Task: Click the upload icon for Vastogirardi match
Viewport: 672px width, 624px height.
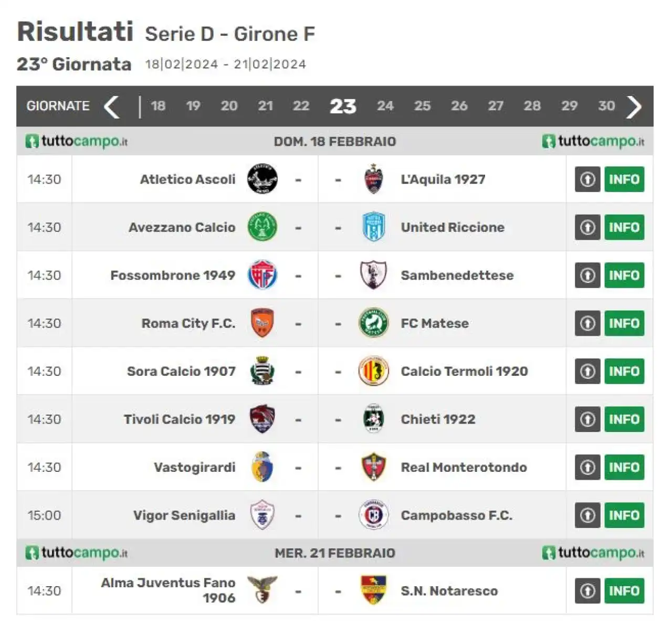Action: 587,467
